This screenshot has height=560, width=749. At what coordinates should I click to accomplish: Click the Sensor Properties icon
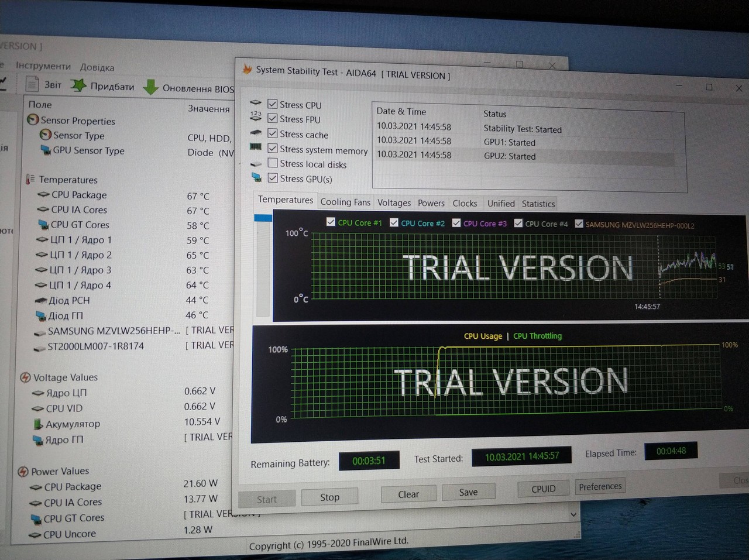click(33, 120)
